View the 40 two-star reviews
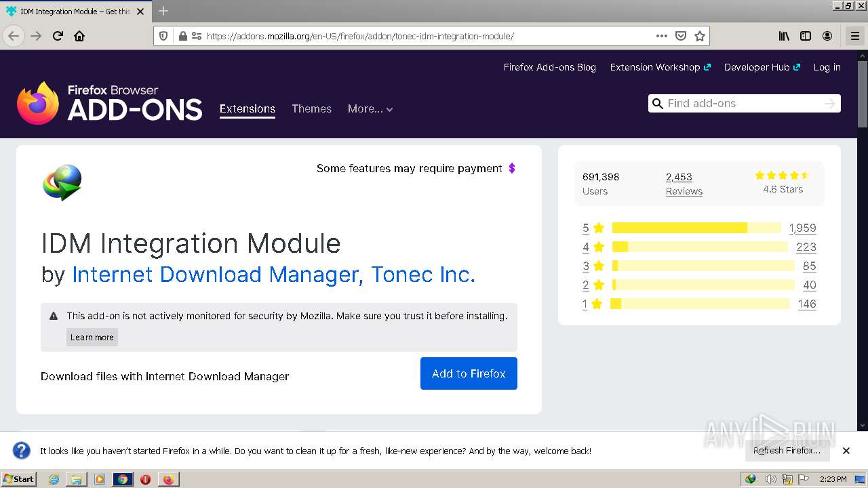Screen dimensions: 868x488 [810, 285]
